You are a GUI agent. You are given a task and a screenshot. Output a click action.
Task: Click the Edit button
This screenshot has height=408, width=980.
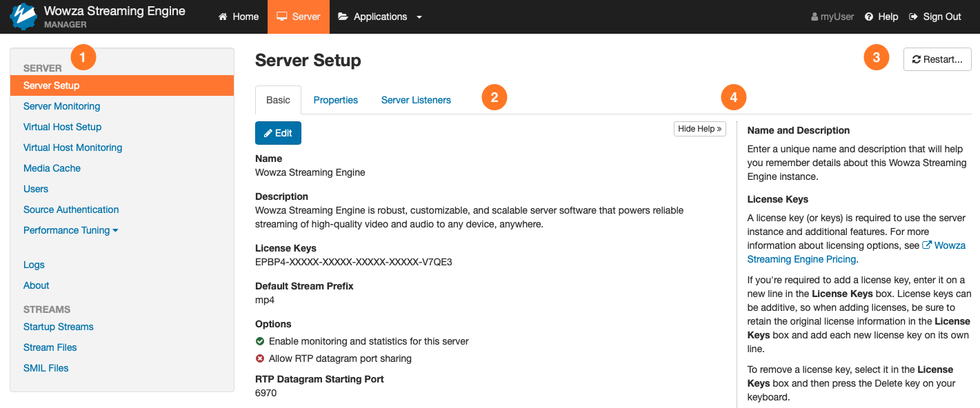click(x=278, y=133)
